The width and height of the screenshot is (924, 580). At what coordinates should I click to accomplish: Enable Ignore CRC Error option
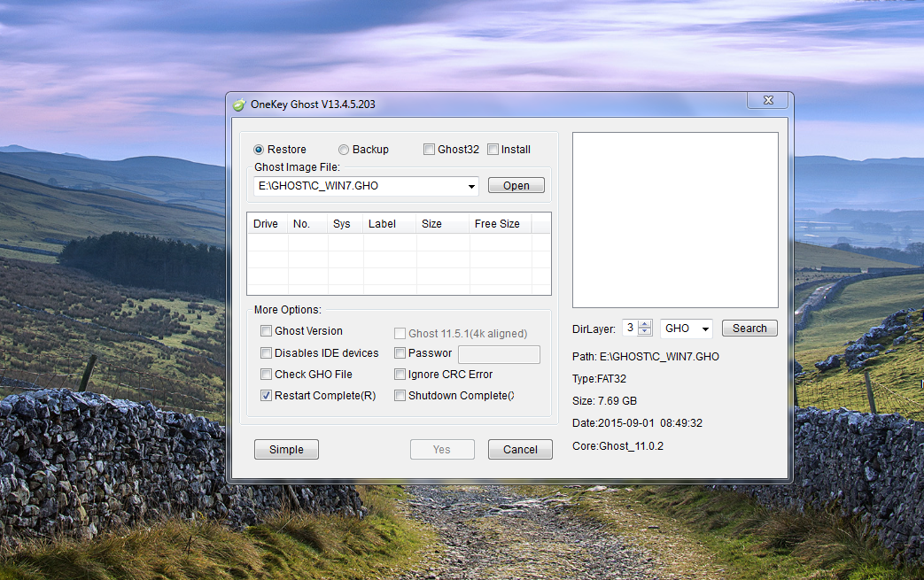[x=400, y=374]
